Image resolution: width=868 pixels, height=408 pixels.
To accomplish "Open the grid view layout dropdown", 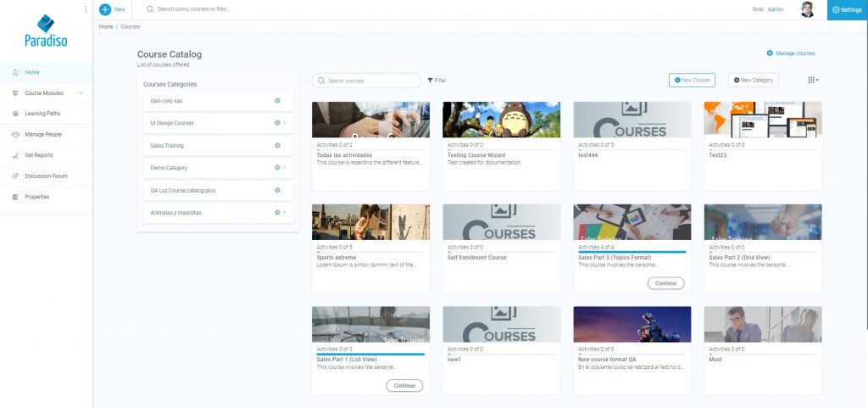I will coord(813,80).
